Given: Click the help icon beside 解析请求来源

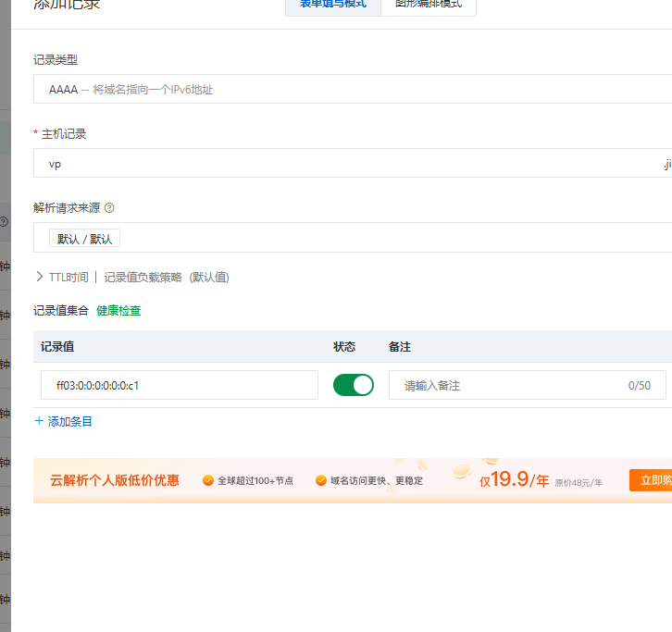Looking at the screenshot, I should [109, 208].
